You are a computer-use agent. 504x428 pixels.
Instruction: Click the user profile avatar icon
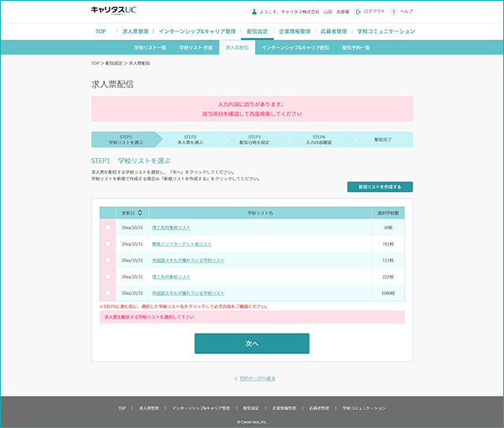[254, 12]
